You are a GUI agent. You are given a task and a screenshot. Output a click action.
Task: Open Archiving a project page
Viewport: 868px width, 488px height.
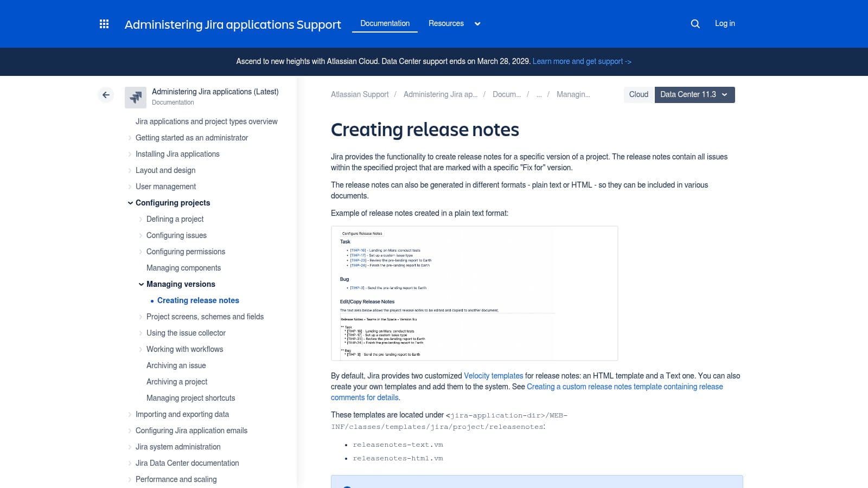[177, 382]
